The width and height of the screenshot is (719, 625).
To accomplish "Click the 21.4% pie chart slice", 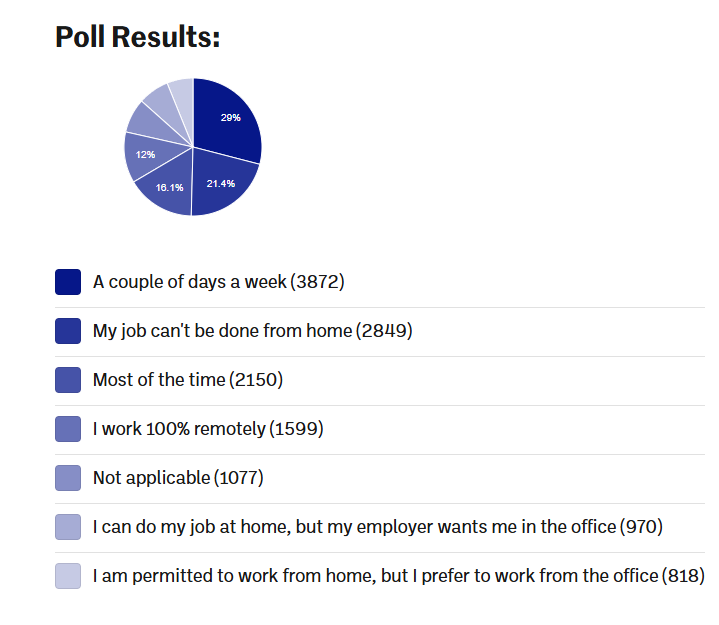I will [x=221, y=182].
